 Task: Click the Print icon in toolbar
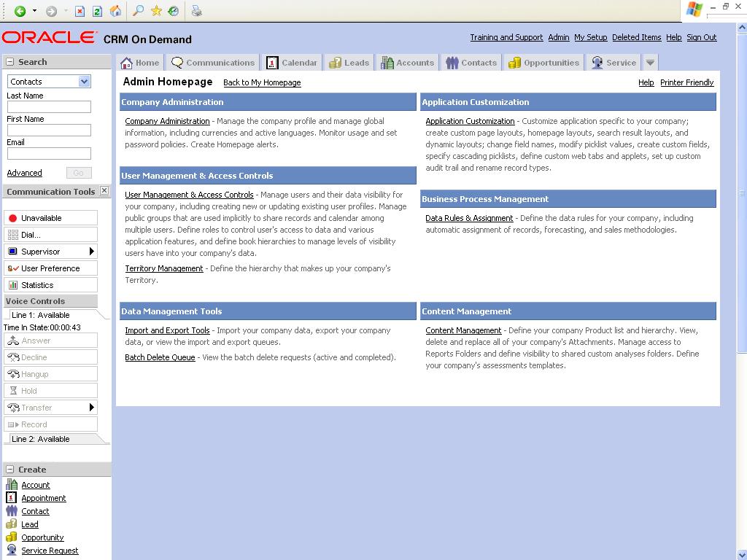196,10
